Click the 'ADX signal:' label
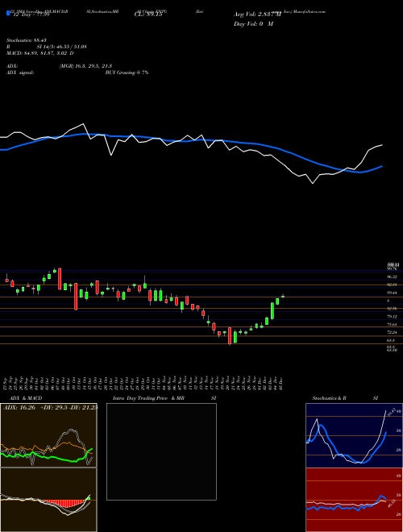 click(x=20, y=73)
